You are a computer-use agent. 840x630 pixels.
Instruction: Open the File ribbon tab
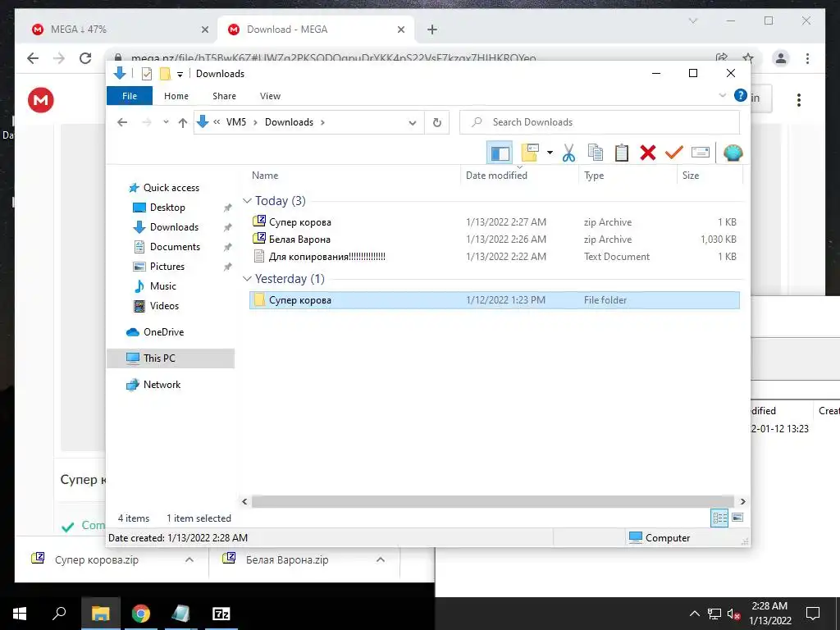[130, 96]
